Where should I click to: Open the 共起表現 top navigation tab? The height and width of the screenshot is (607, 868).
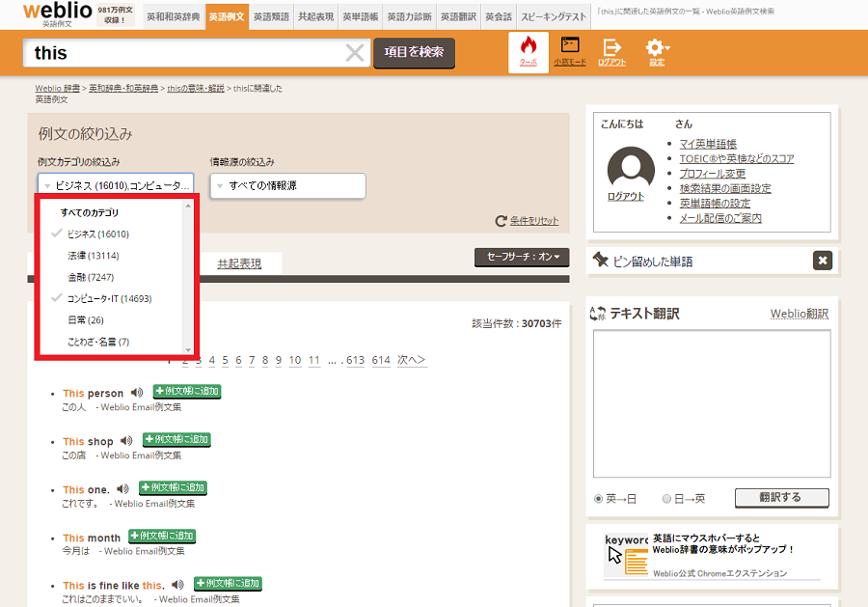316,16
